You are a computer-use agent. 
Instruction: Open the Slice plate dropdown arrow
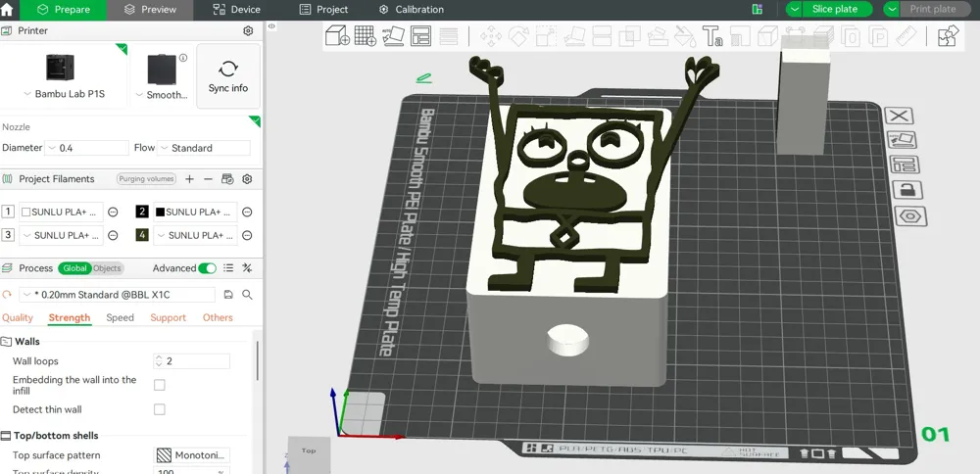click(794, 9)
